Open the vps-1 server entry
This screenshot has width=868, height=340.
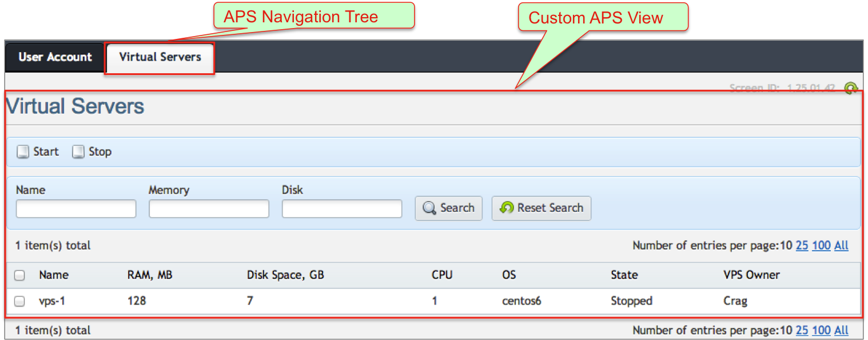52,301
